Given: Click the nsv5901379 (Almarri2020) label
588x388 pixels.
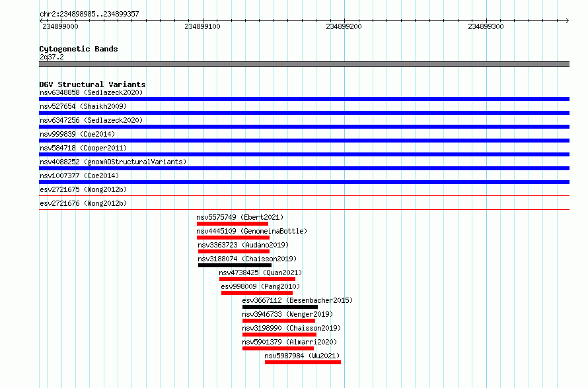Looking at the screenshot, I should (289, 342).
